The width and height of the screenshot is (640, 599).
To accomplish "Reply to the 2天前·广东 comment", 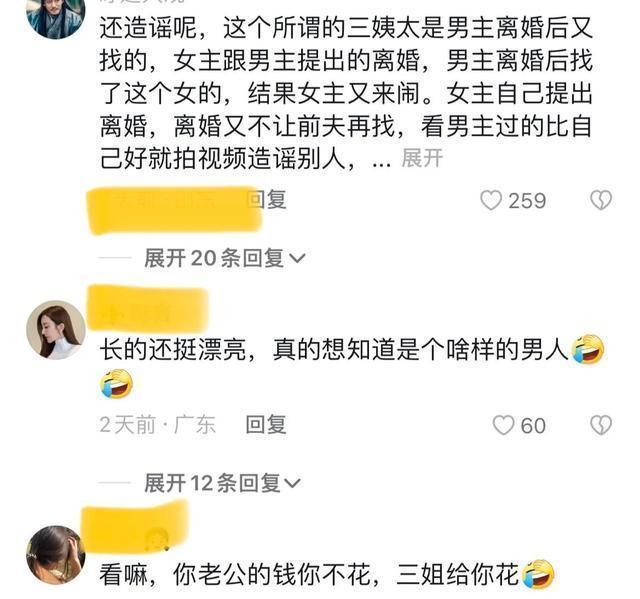I will click(266, 424).
